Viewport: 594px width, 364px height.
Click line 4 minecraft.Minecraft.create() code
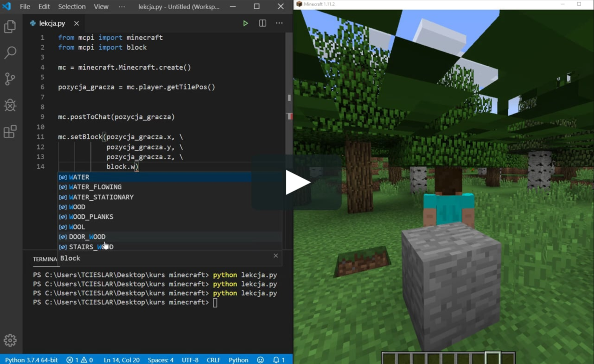(134, 67)
